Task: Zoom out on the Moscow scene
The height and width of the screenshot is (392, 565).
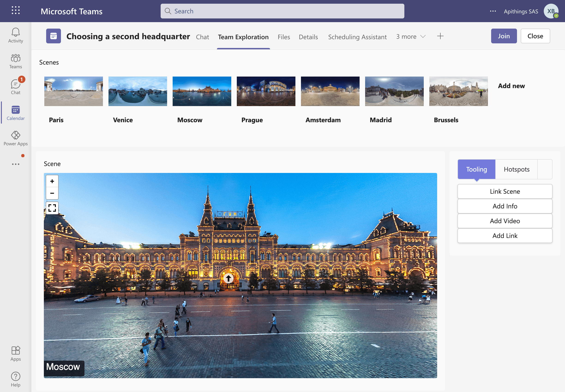Action: point(52,193)
